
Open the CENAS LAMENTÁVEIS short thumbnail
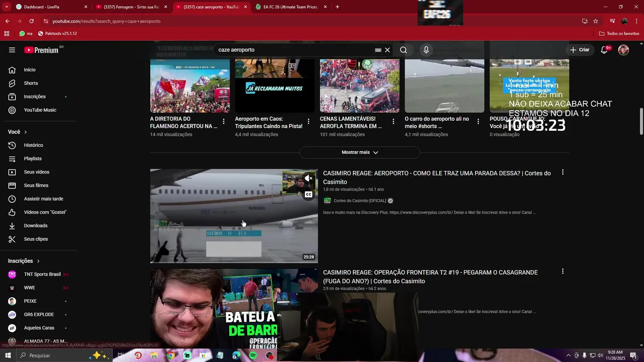(360, 85)
